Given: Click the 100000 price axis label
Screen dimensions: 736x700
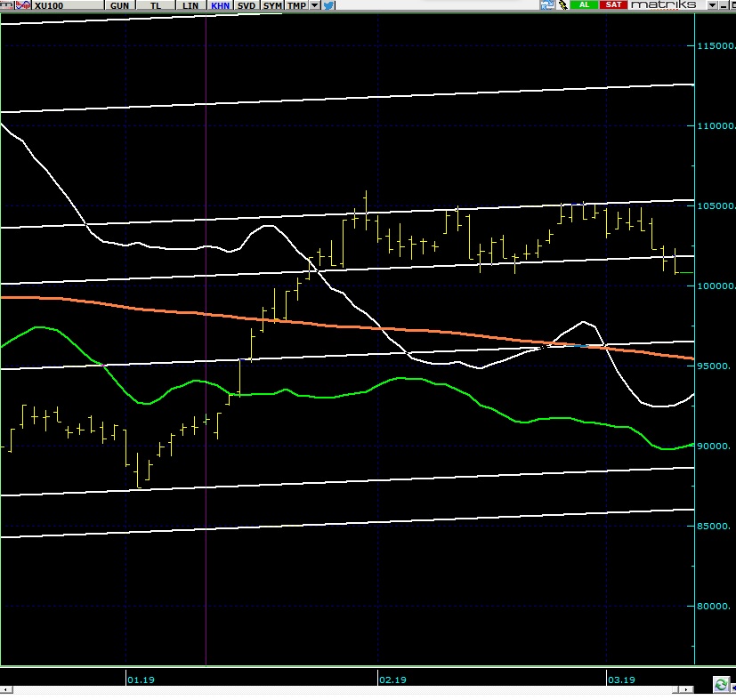Looking at the screenshot, I should [x=716, y=286].
